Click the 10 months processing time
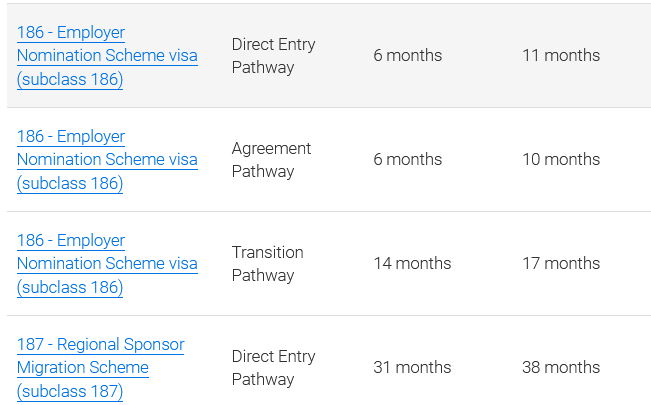This screenshot has height=405, width=651. click(x=561, y=160)
